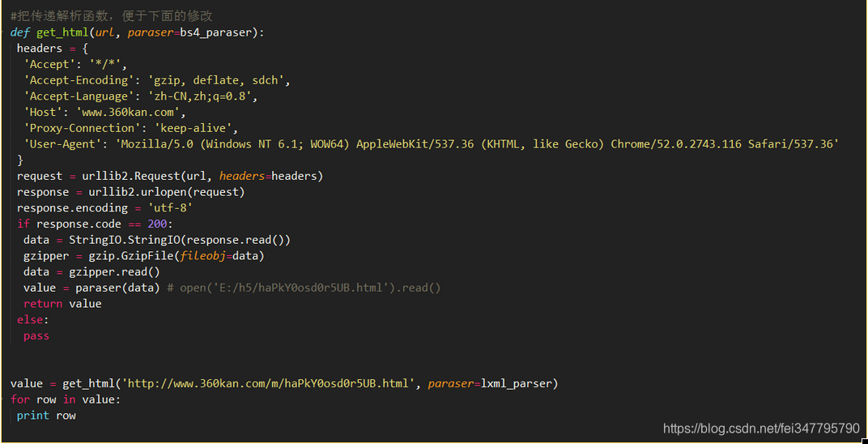Click the 'gzip, deflate, sdch' value
This screenshot has height=444, width=868.
pyautogui.click(x=216, y=80)
